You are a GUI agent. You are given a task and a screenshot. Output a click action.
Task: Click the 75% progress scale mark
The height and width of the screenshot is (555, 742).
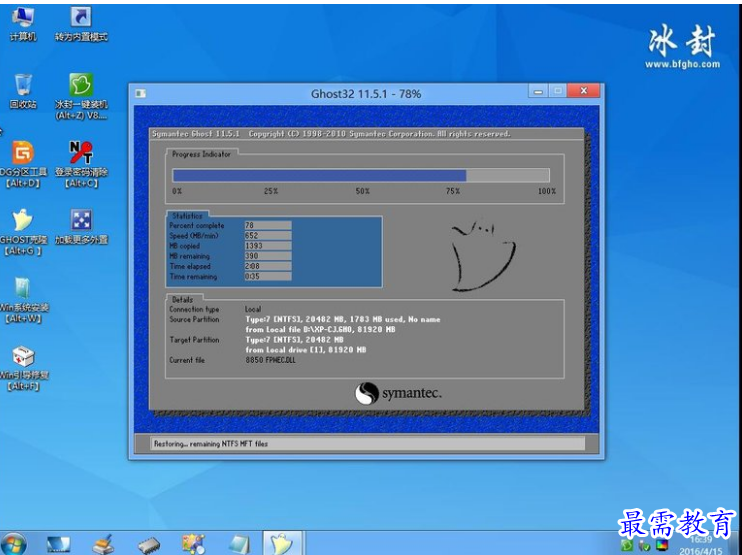452,191
